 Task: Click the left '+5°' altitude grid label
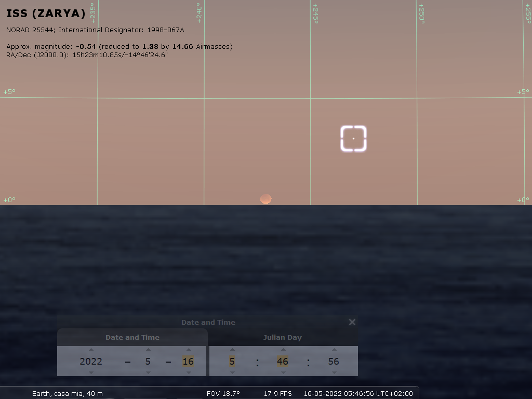coord(9,92)
